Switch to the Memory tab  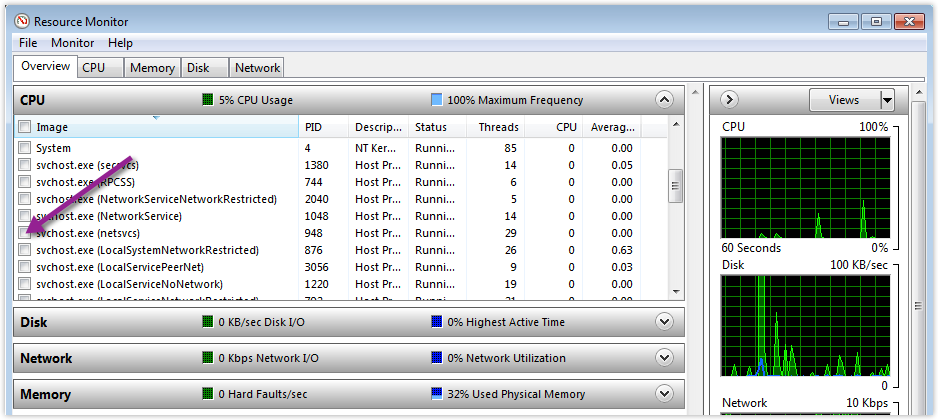[152, 68]
